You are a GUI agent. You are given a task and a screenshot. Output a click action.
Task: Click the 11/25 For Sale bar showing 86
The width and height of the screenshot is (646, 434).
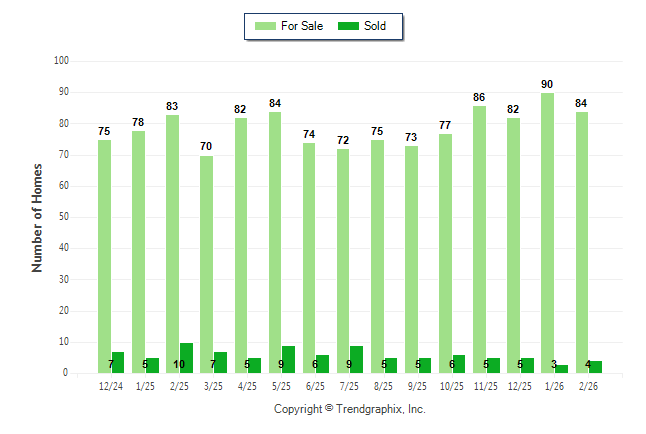(480, 239)
